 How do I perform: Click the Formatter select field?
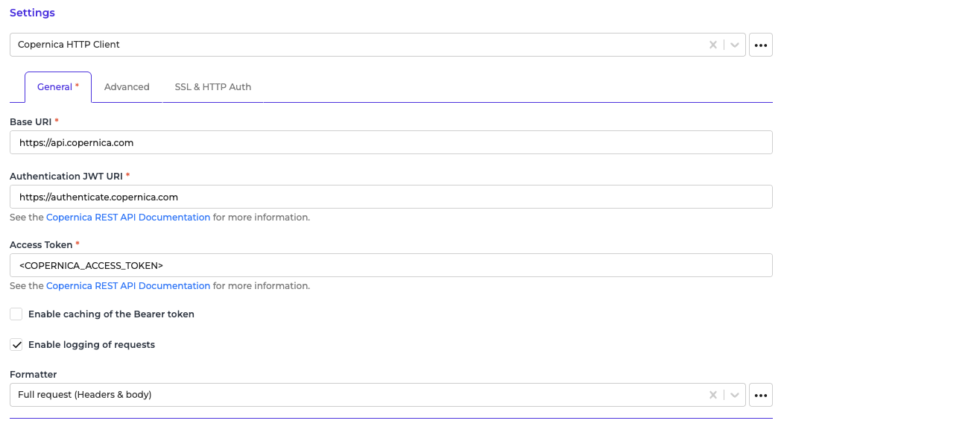pyautogui.click(x=358, y=395)
